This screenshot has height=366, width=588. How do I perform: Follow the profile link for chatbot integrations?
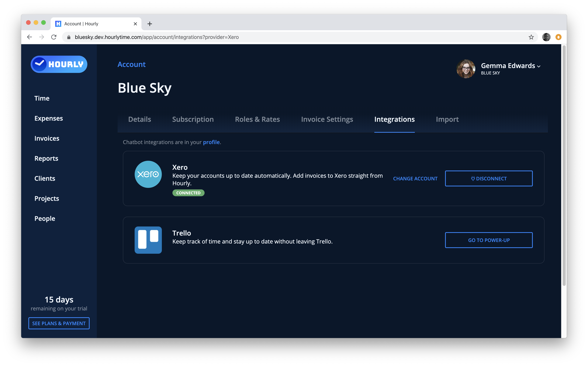pos(211,142)
